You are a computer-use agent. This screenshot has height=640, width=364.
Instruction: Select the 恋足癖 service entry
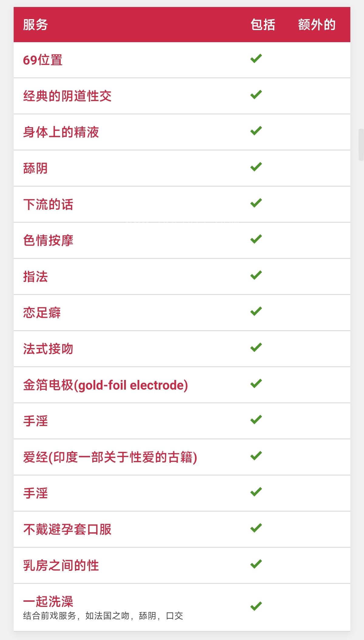[x=42, y=313]
